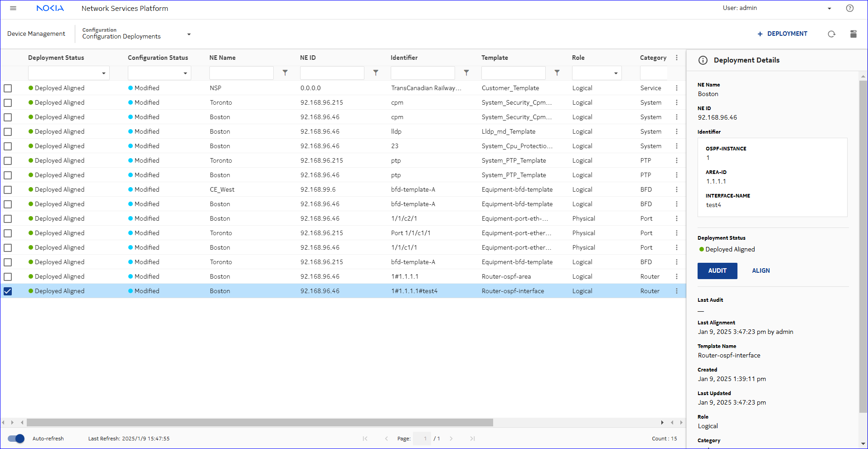This screenshot has height=449, width=868.
Task: Uncheck the selected Router-ospf-interface row checkbox
Action: (x=8, y=291)
